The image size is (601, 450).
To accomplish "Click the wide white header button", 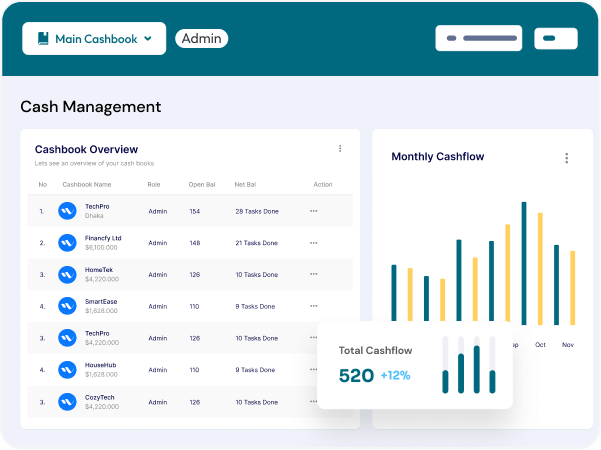I will pyautogui.click(x=479, y=38).
